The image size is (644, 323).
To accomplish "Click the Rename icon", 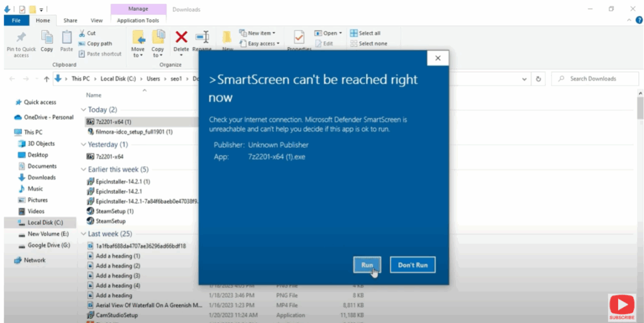I will (x=202, y=37).
